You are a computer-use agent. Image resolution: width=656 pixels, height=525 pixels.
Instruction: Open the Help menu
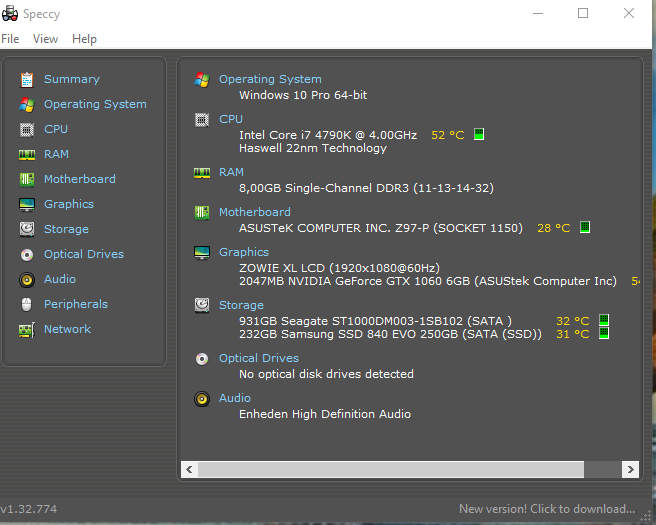pyautogui.click(x=84, y=39)
